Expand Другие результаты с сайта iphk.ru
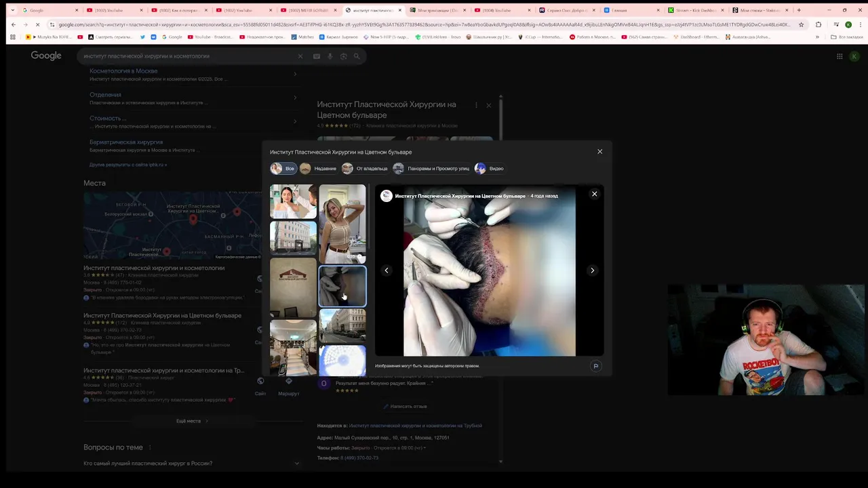Image resolution: width=868 pixels, height=488 pixels. [128, 165]
